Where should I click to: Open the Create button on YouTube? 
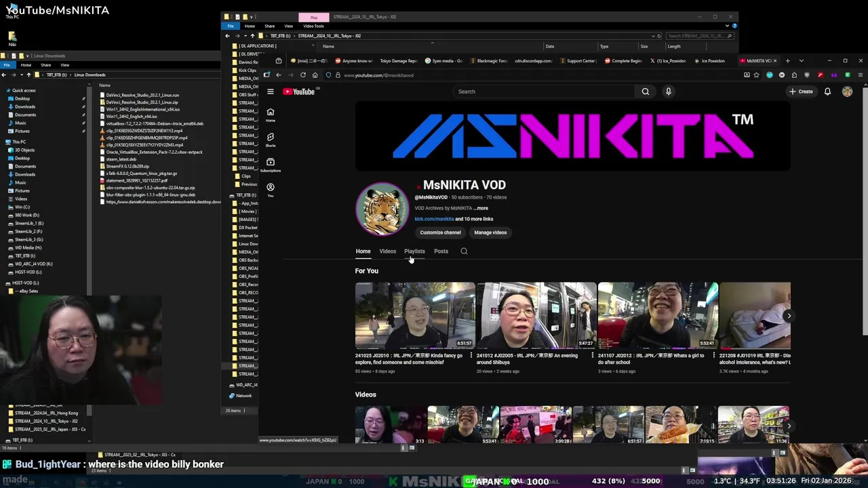(801, 91)
